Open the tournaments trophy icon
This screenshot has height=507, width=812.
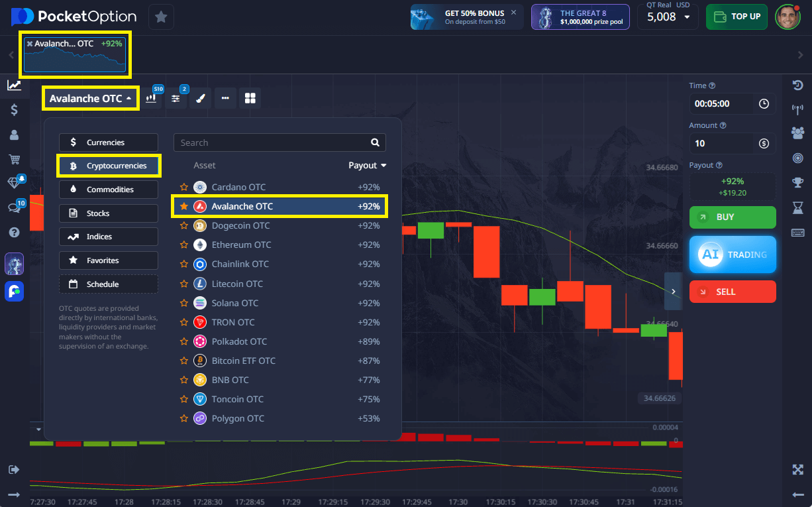[797, 182]
